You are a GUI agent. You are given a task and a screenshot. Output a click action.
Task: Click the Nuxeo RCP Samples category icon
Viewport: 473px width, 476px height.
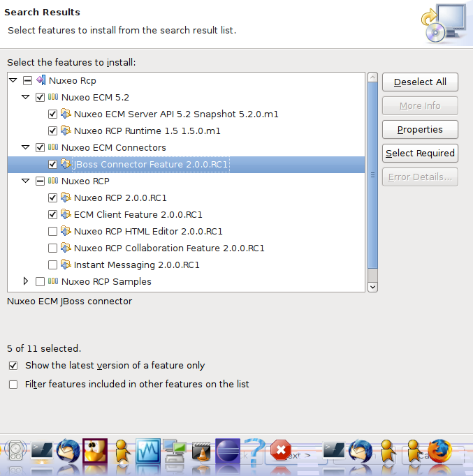[53, 281]
